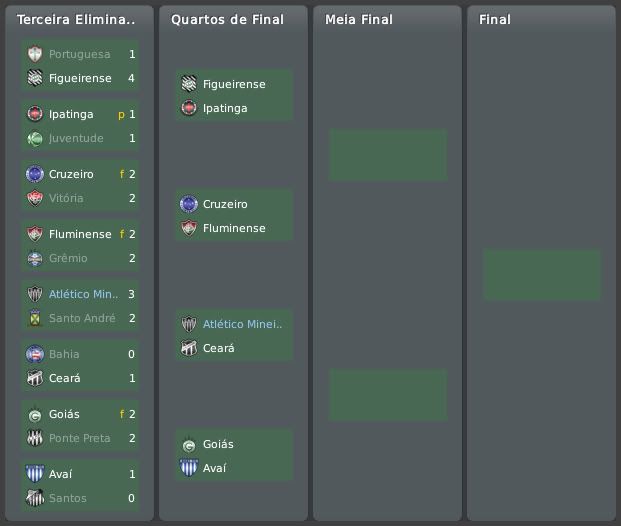This screenshot has width=621, height=526.
Task: Click the empty Final match box
Action: 541,275
